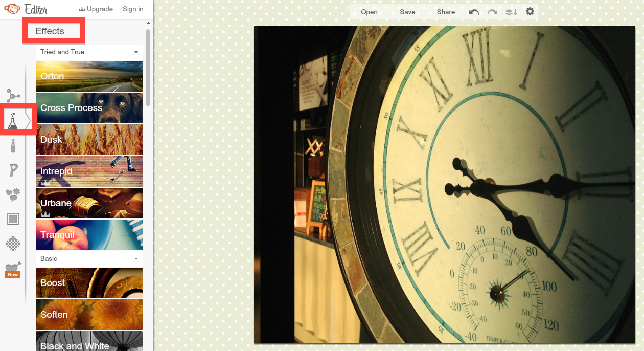Click the Effects panel heading
The image size is (644, 351).
click(x=50, y=31)
